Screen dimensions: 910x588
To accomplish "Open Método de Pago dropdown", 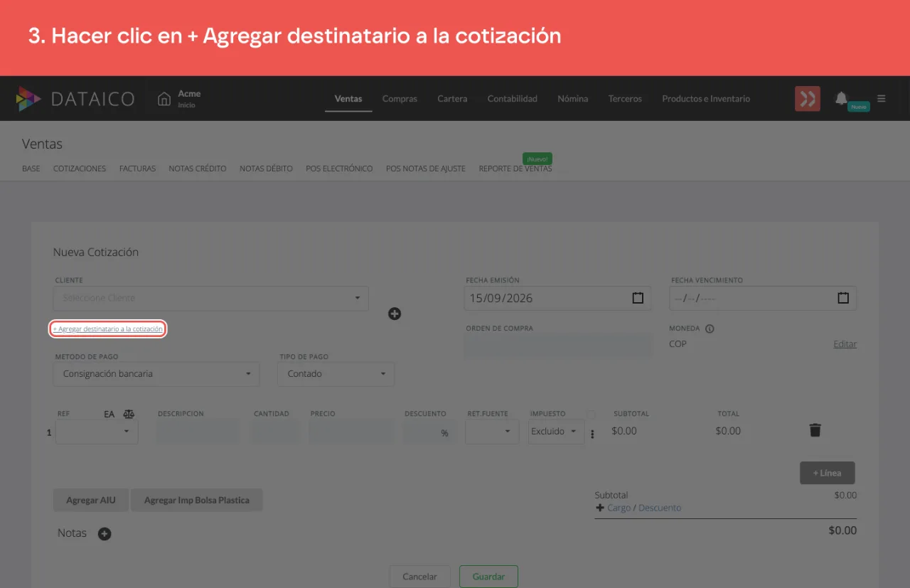I will coord(156,374).
